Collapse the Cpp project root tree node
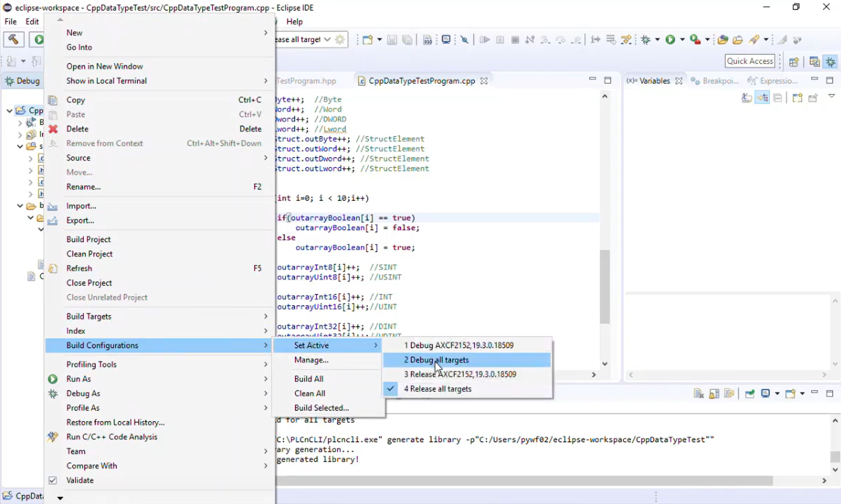The image size is (841, 504). (9, 110)
